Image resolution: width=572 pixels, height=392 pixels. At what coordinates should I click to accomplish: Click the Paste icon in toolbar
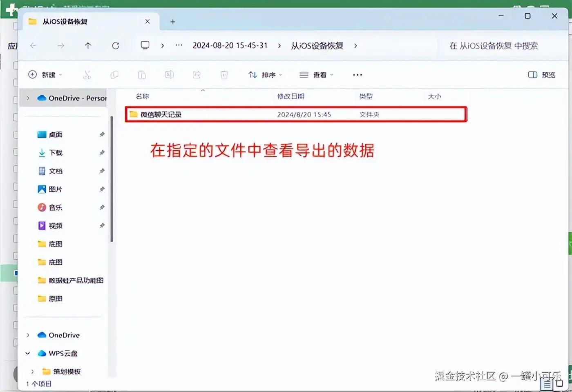(x=142, y=75)
